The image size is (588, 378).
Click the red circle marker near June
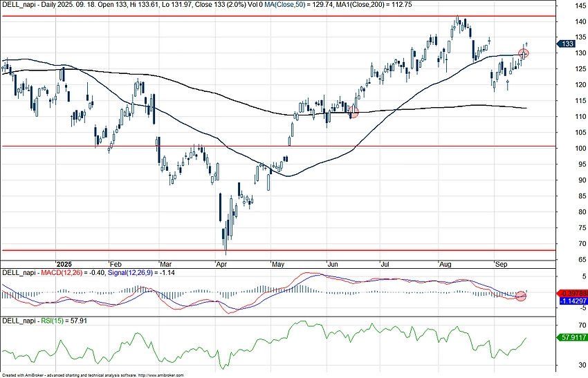coord(354,112)
